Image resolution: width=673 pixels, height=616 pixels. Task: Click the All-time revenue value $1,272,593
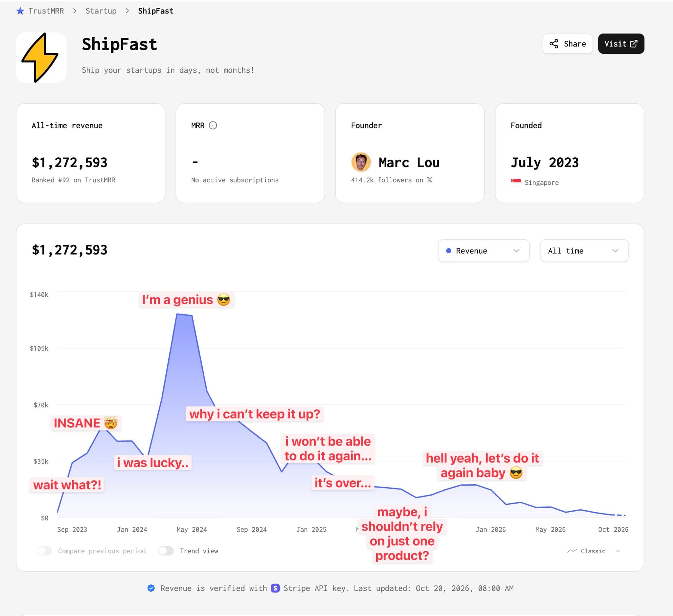click(x=69, y=163)
